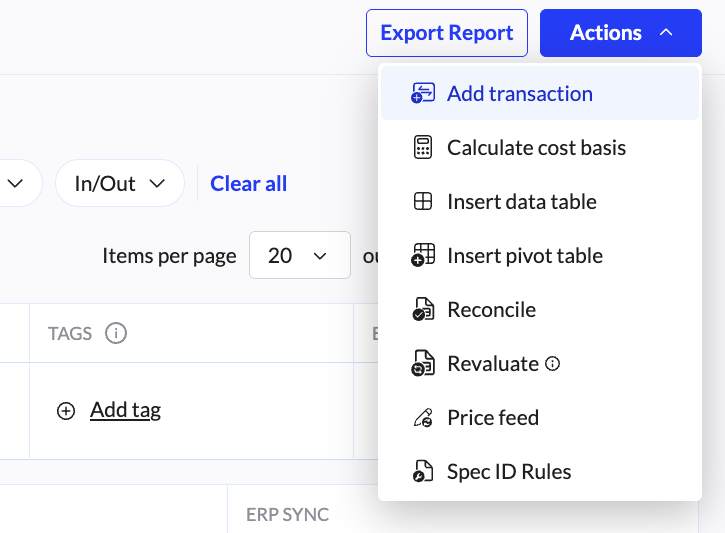The width and height of the screenshot is (725, 533).
Task: Click the Add tag link
Action: point(125,410)
